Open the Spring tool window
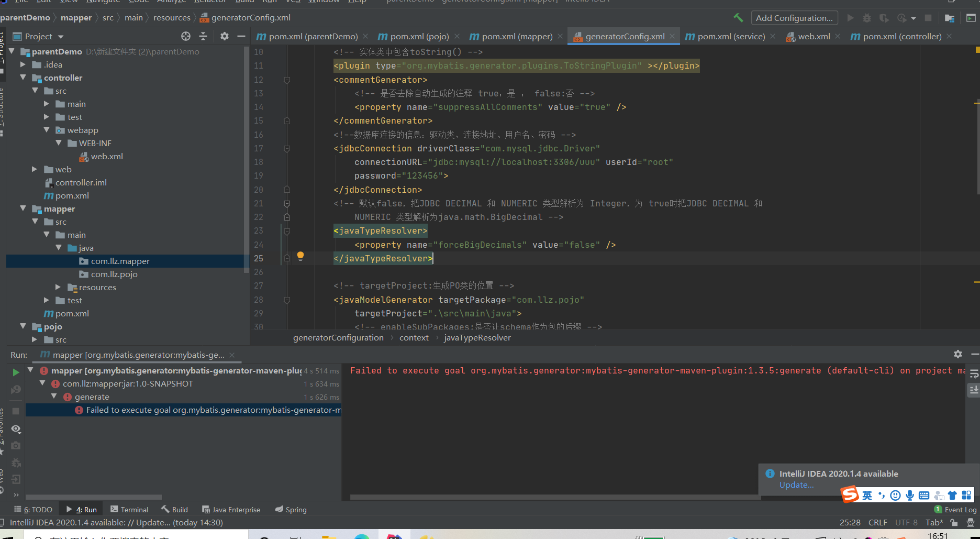Viewport: 980px width, 539px height. tap(291, 509)
